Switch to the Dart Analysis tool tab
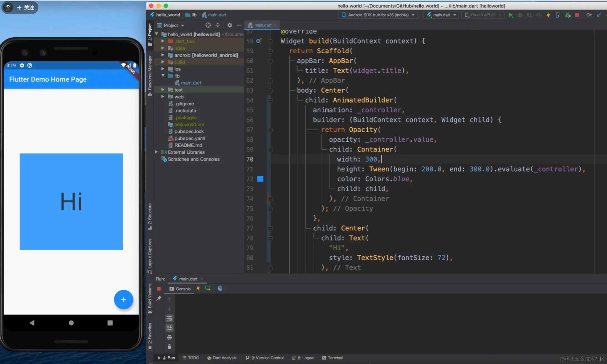This screenshot has height=364, width=607. (222, 358)
